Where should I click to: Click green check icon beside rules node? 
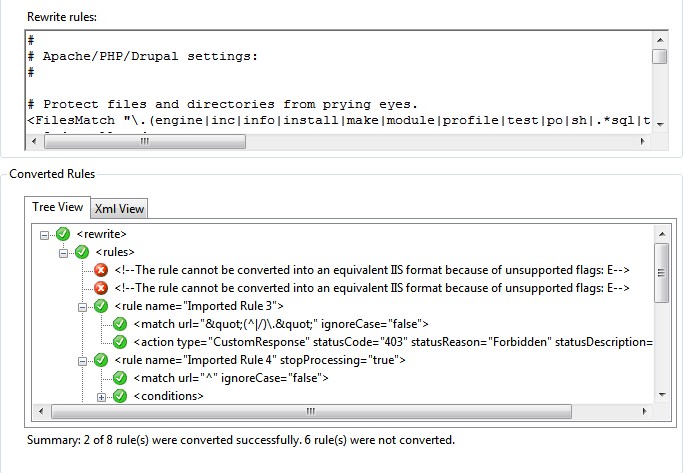coord(82,252)
